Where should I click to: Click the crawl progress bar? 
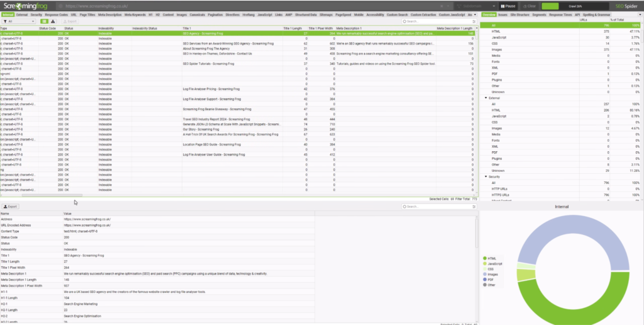tap(575, 6)
